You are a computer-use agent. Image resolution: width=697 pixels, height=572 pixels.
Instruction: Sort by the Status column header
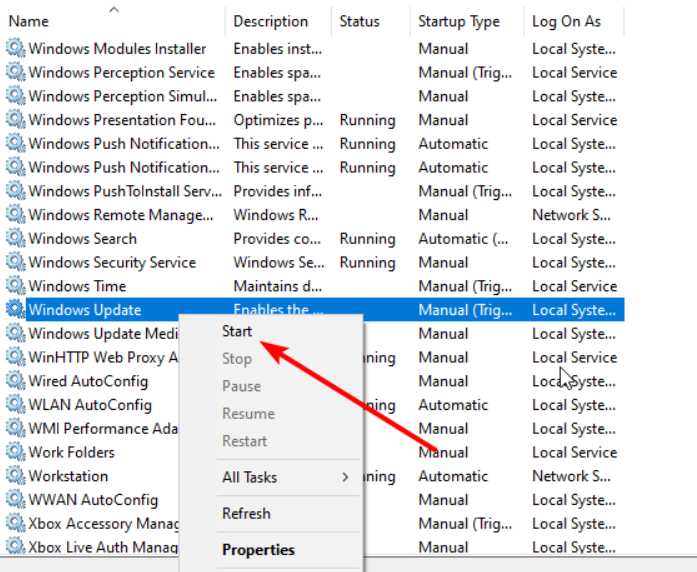(x=359, y=21)
